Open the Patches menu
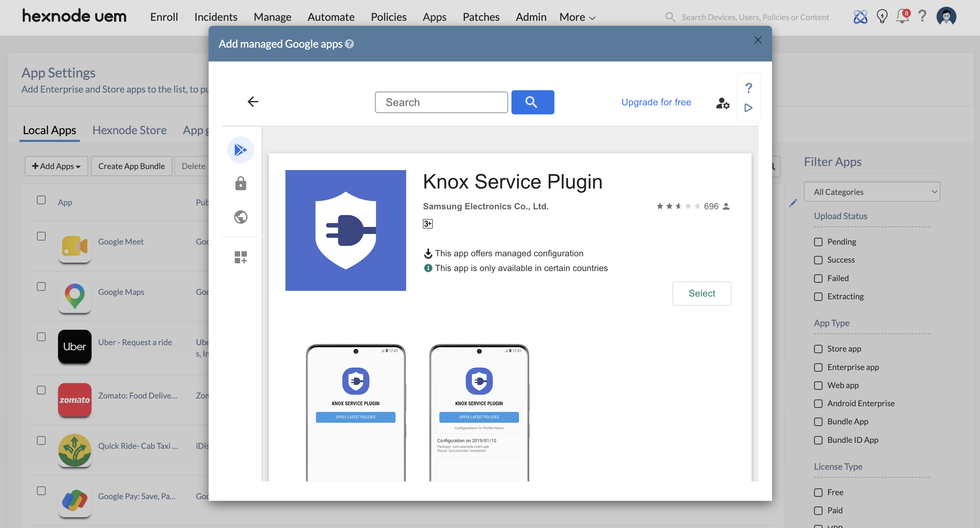Screen dimensions: 980x528 coord(481,17)
